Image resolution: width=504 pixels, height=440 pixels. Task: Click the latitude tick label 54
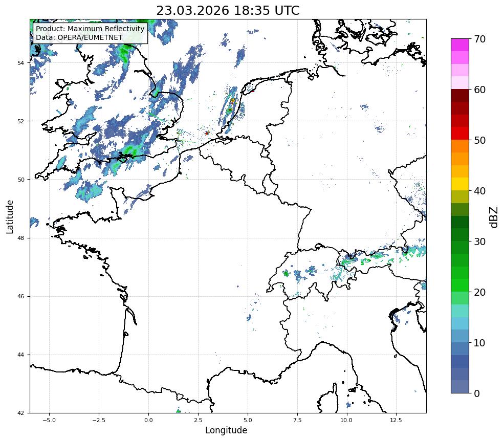(x=20, y=63)
